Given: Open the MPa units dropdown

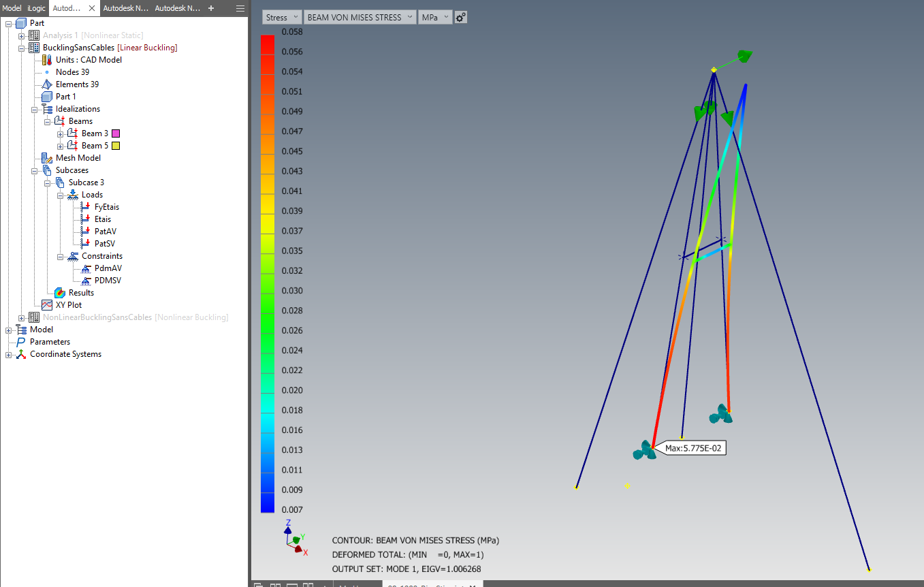Looking at the screenshot, I should [435, 17].
